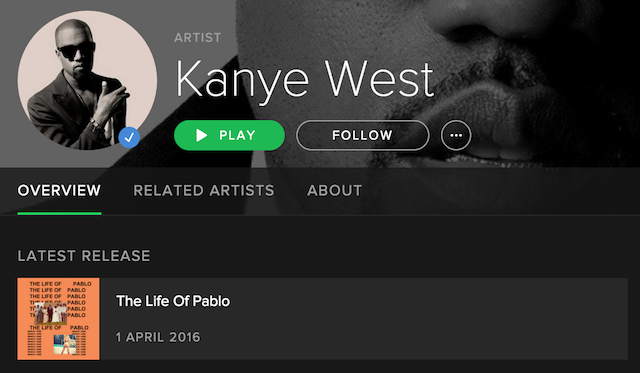Viewport: 640px width, 373px height.
Task: Click the small lower photo on album art
Action: (65, 344)
